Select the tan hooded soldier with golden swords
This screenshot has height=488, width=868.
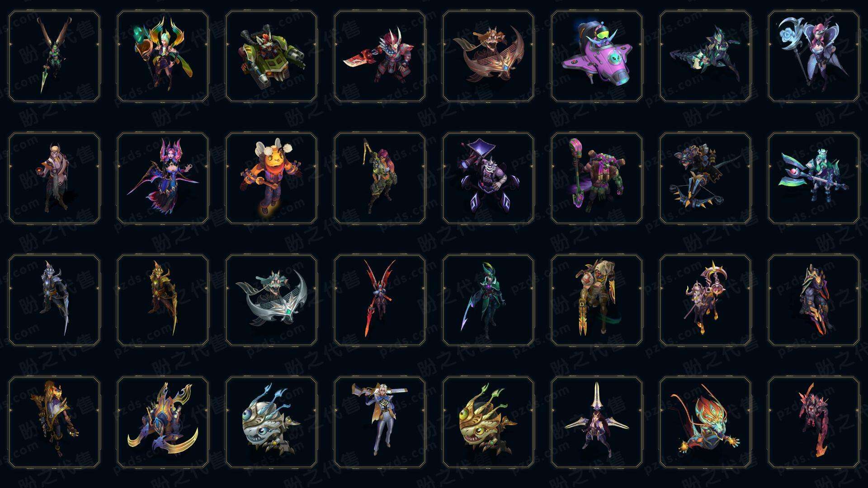coord(597,300)
